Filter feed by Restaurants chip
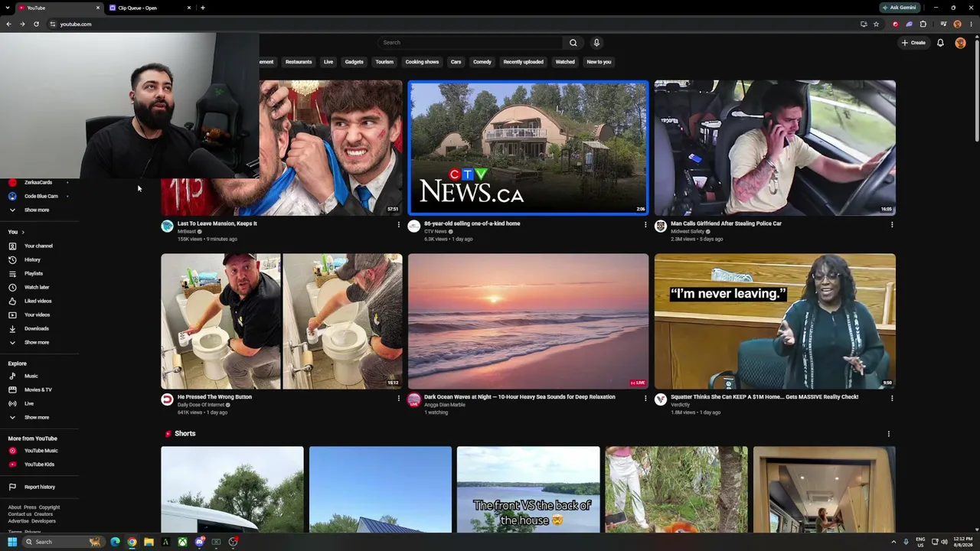 click(x=299, y=62)
